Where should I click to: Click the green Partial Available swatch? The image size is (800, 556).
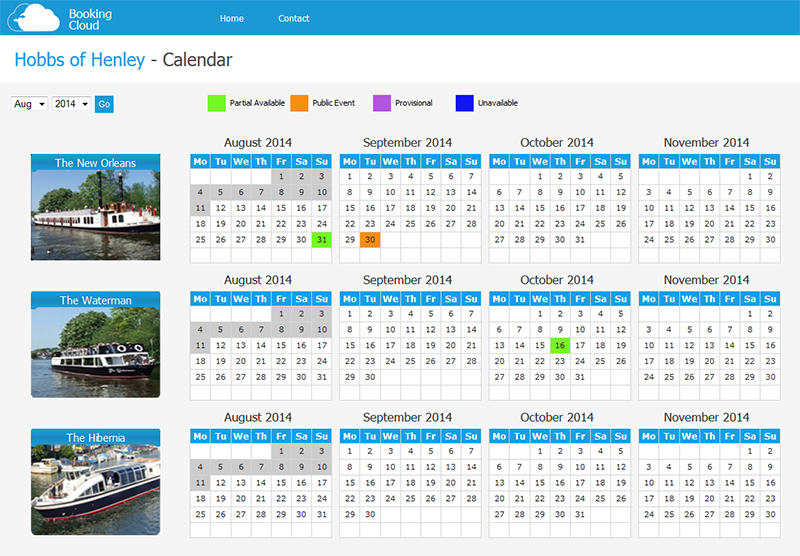[x=216, y=103]
